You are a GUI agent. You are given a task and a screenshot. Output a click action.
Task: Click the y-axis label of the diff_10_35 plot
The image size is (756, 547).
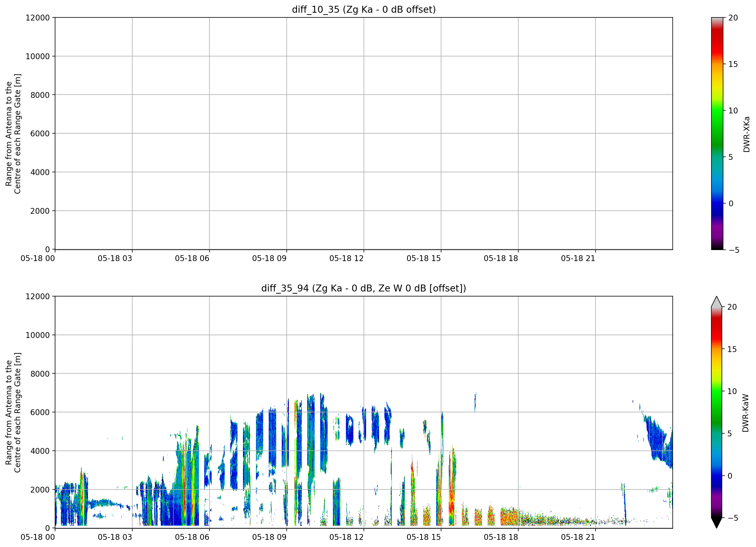(13, 134)
